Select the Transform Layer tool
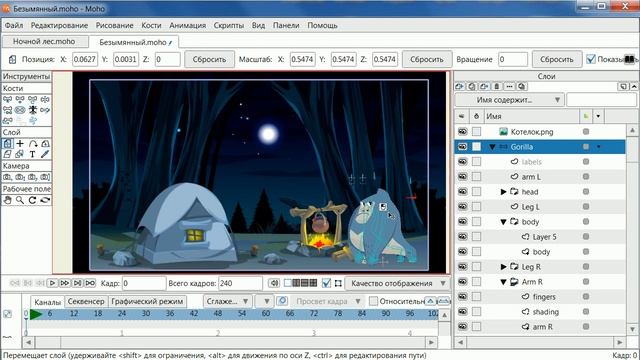 [8, 144]
